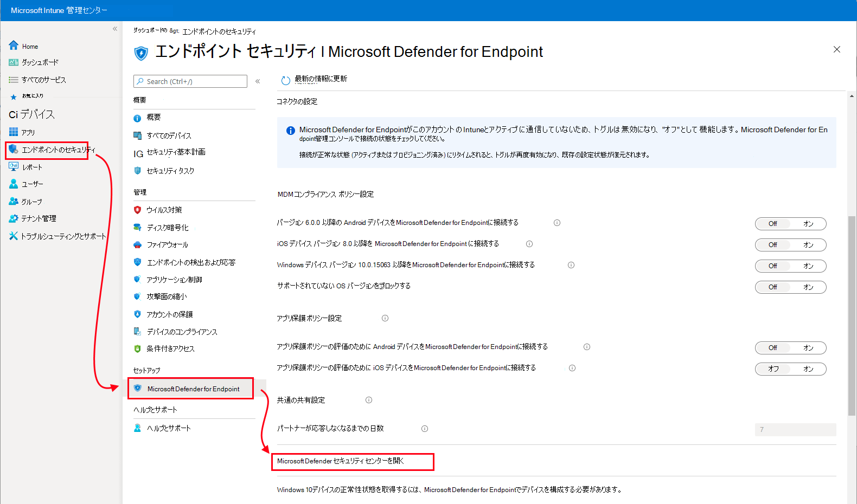This screenshot has width=857, height=504.
Task: Click エンドポイントのセキュリティ breadcrumb link
Action: tap(219, 31)
